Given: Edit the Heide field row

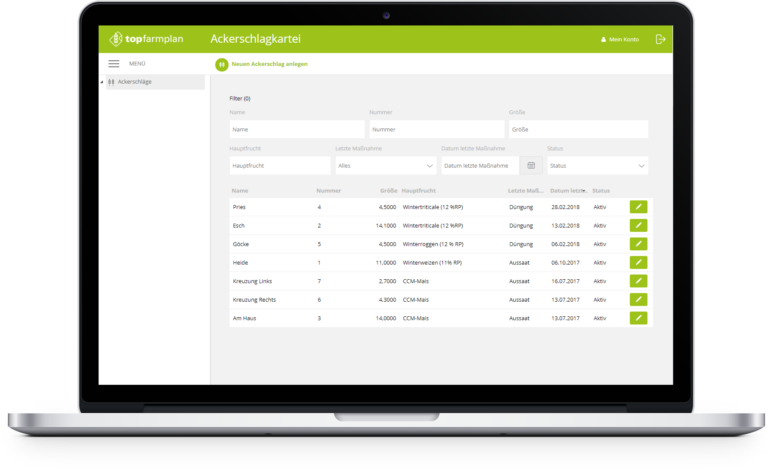Looking at the screenshot, I should click(638, 263).
